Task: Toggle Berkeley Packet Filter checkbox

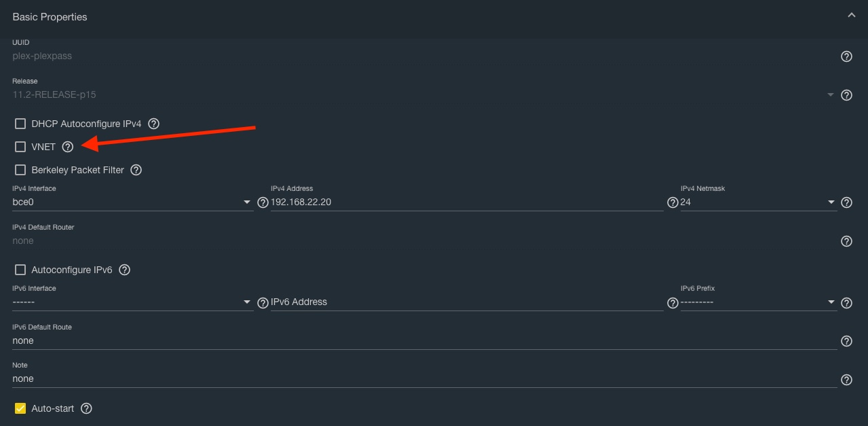Action: coord(20,170)
